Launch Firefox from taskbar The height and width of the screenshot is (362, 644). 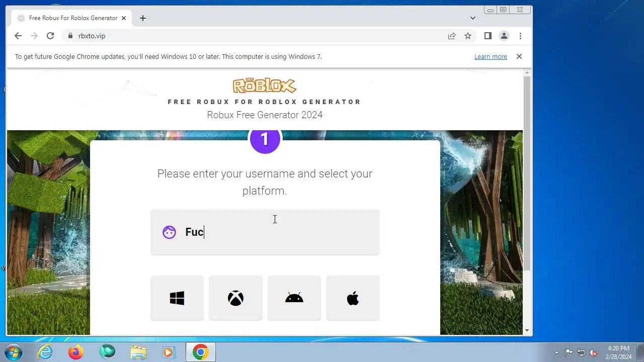76,352
